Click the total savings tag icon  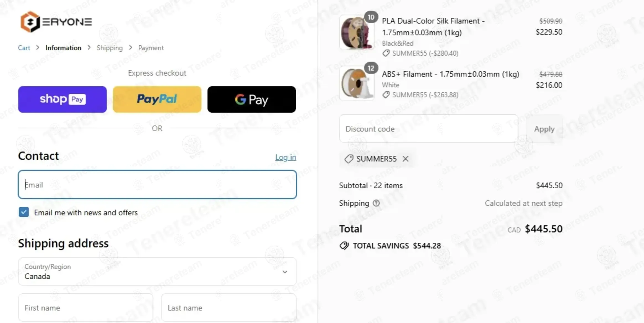coord(344,246)
